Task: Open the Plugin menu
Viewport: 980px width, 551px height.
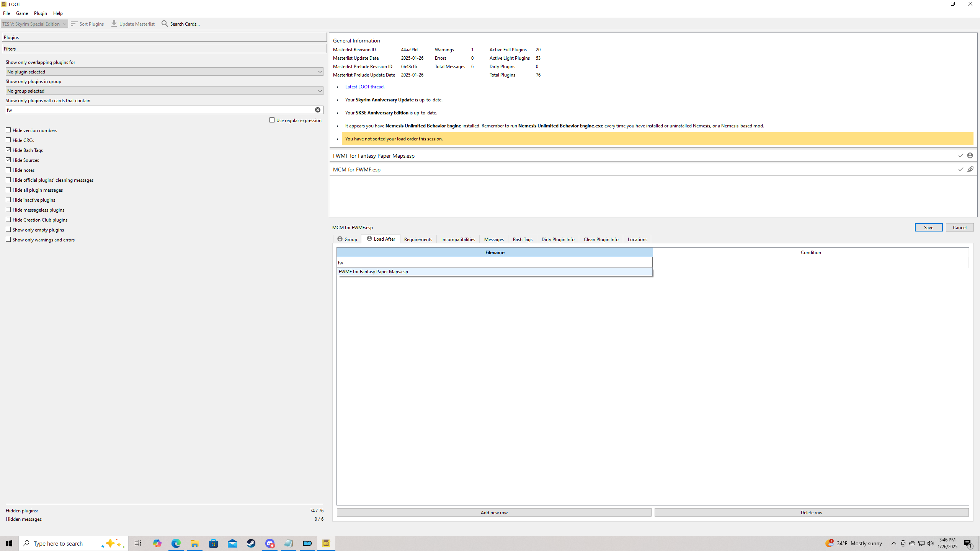Action: 40,13
